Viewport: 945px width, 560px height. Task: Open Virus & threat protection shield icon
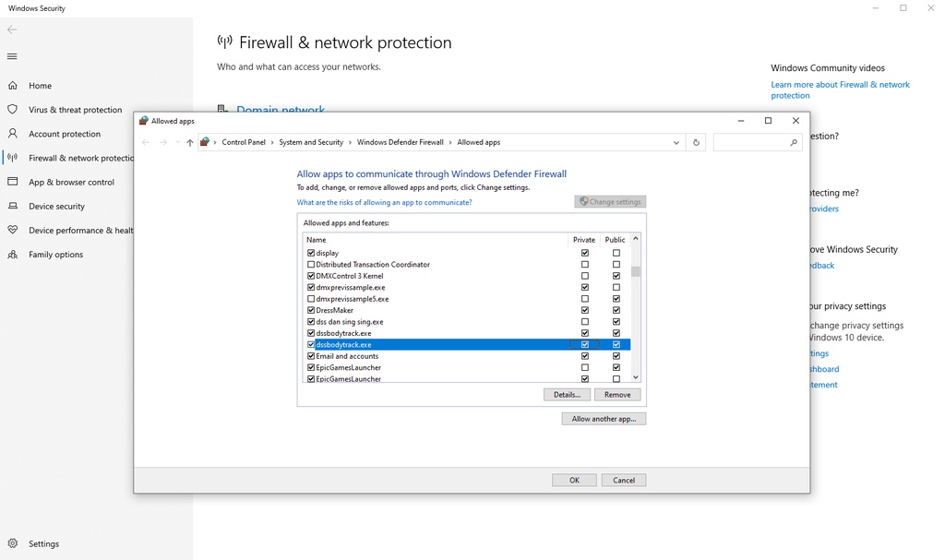coord(13,109)
